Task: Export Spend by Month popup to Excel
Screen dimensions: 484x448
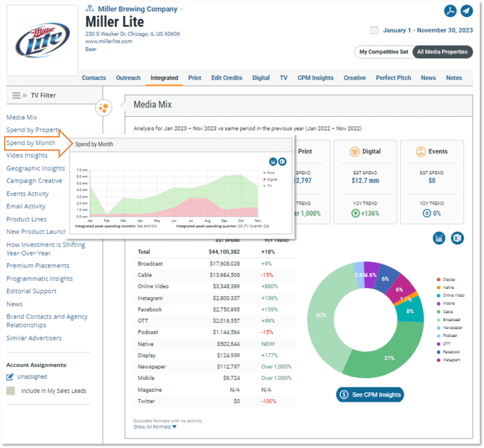Action: coord(282,162)
